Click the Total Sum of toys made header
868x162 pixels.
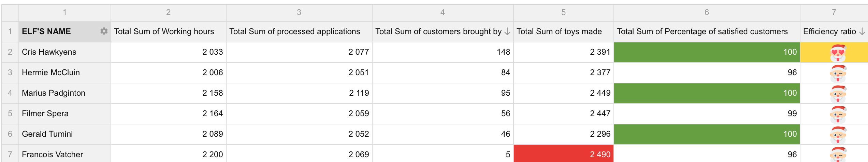tap(559, 31)
